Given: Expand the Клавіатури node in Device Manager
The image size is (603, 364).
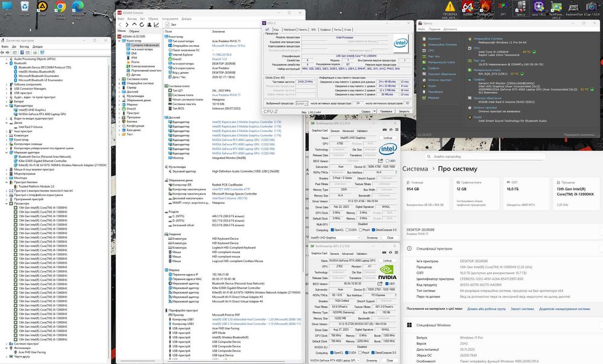Looking at the screenshot, I should 7,136.
